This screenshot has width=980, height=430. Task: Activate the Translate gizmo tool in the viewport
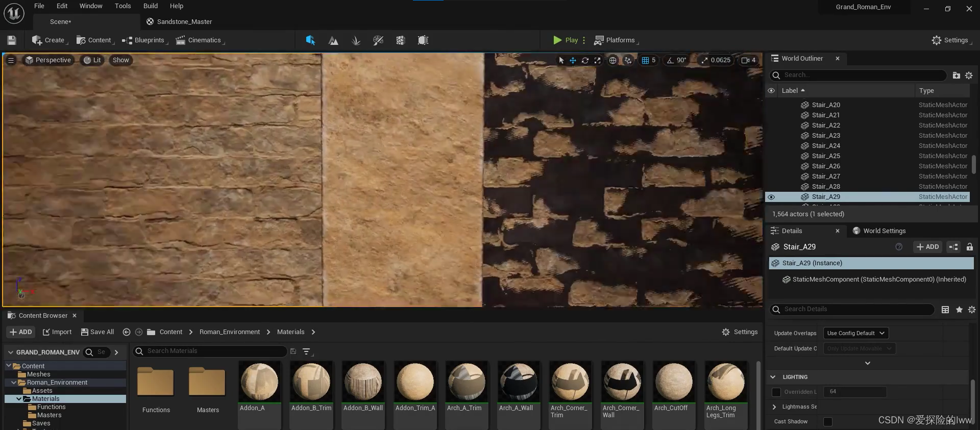573,60
